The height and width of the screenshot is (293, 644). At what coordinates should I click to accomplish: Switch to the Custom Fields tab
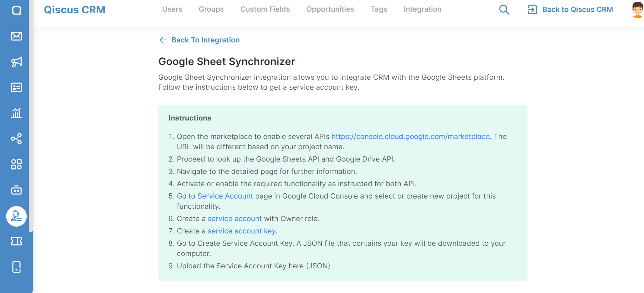(x=265, y=9)
